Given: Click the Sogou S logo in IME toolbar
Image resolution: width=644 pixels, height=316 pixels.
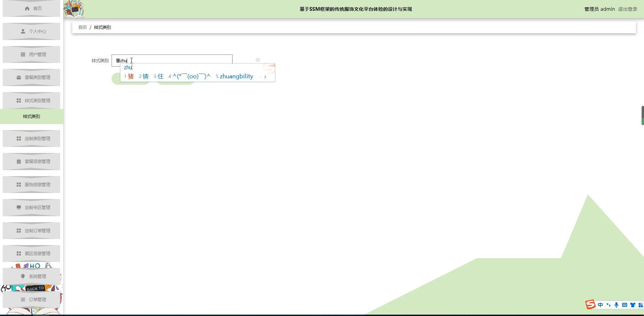Looking at the screenshot, I should (590, 305).
